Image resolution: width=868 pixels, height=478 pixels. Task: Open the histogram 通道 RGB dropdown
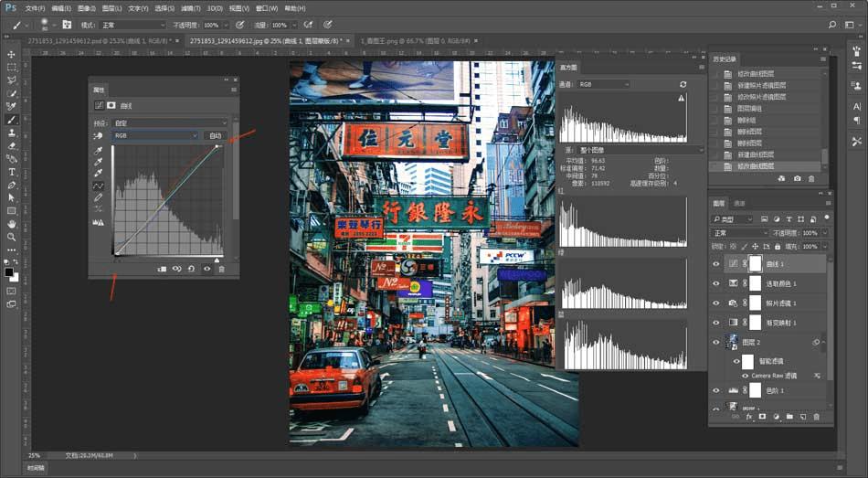pyautogui.click(x=603, y=84)
